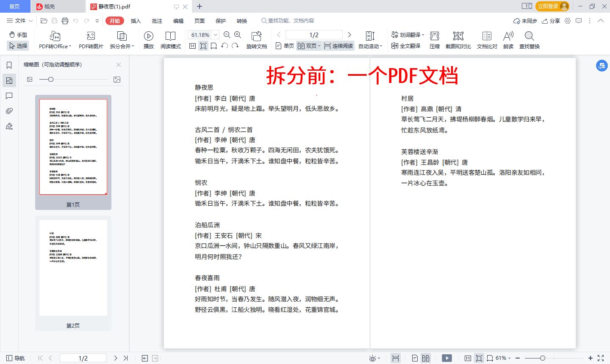Screen dimensions: 610x364
Task: Switch to the 插入 ribbon tab
Action: pos(136,21)
